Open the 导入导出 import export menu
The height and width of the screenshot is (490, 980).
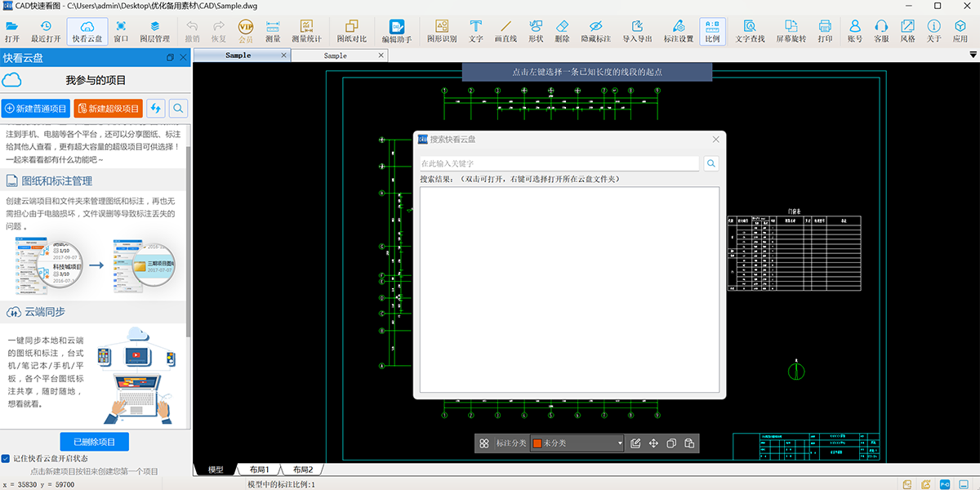pyautogui.click(x=637, y=31)
